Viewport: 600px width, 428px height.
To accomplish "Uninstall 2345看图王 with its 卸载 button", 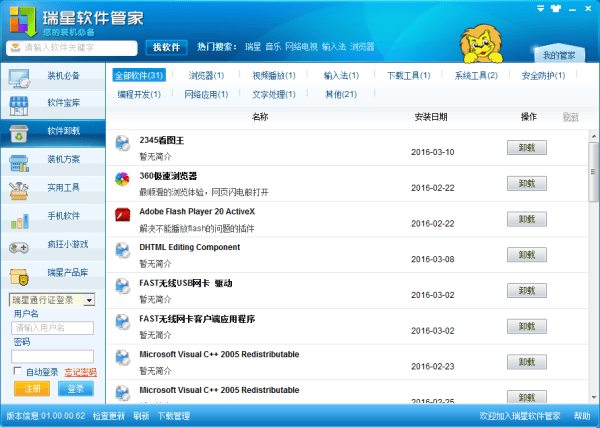I will tap(527, 147).
